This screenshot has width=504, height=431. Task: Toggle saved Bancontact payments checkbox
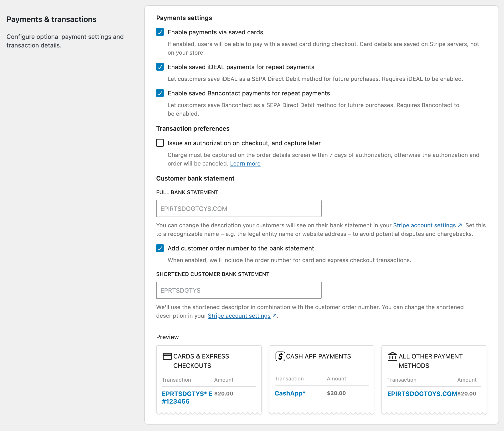[x=160, y=93]
